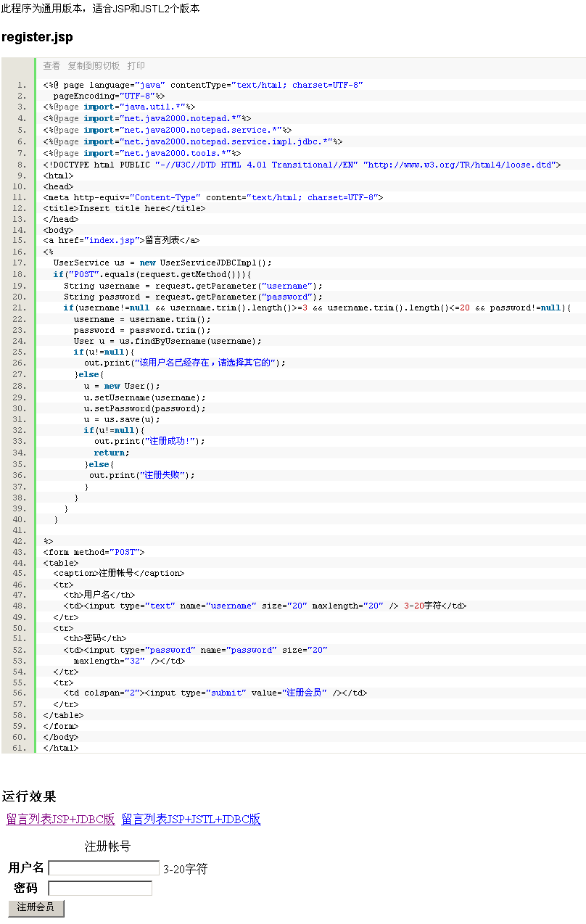Click line String password = request.getParameter
Viewport: 586px width, 924px height.
(x=193, y=297)
